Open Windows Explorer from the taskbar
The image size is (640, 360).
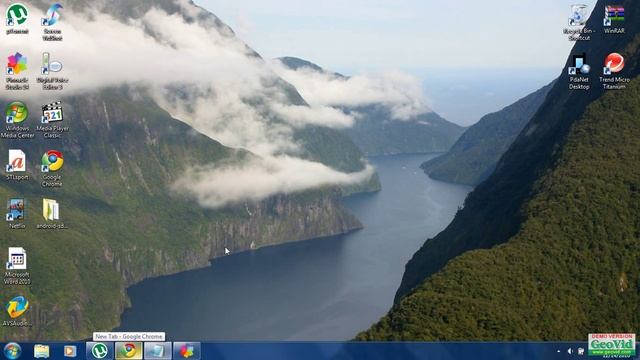[x=42, y=351]
